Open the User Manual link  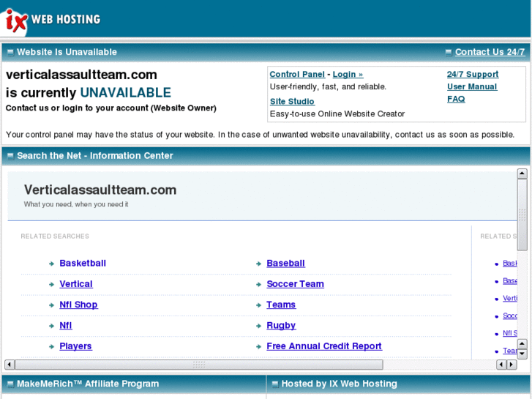pos(472,86)
